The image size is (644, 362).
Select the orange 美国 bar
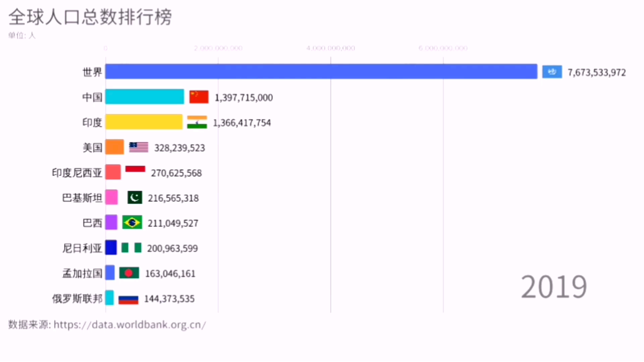(x=114, y=147)
